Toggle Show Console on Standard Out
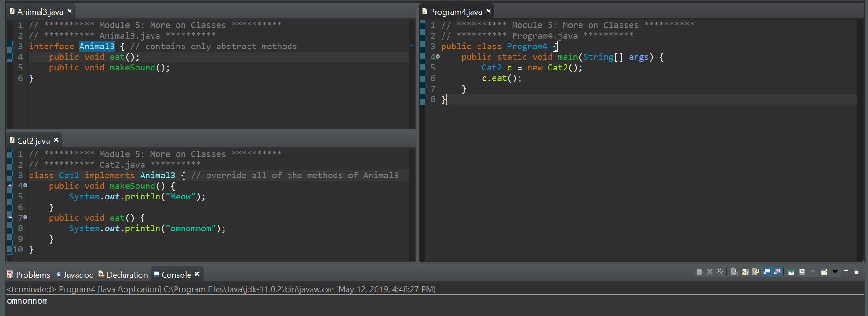 coord(767,272)
